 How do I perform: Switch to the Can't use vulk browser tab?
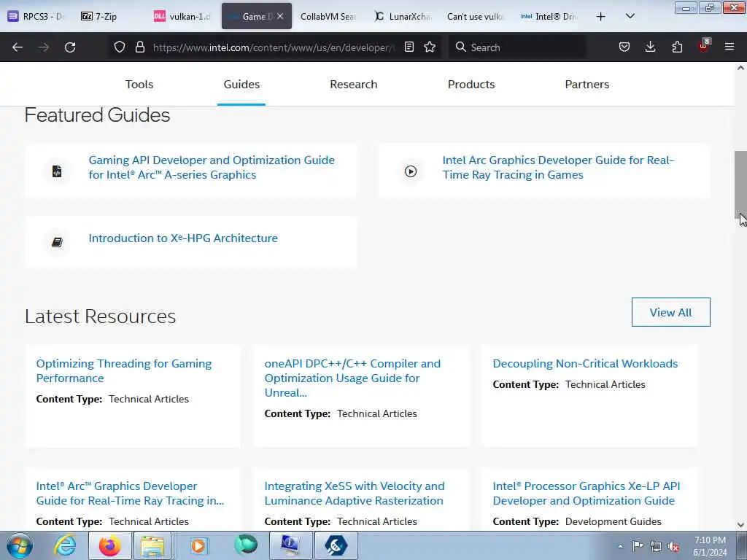476,16
